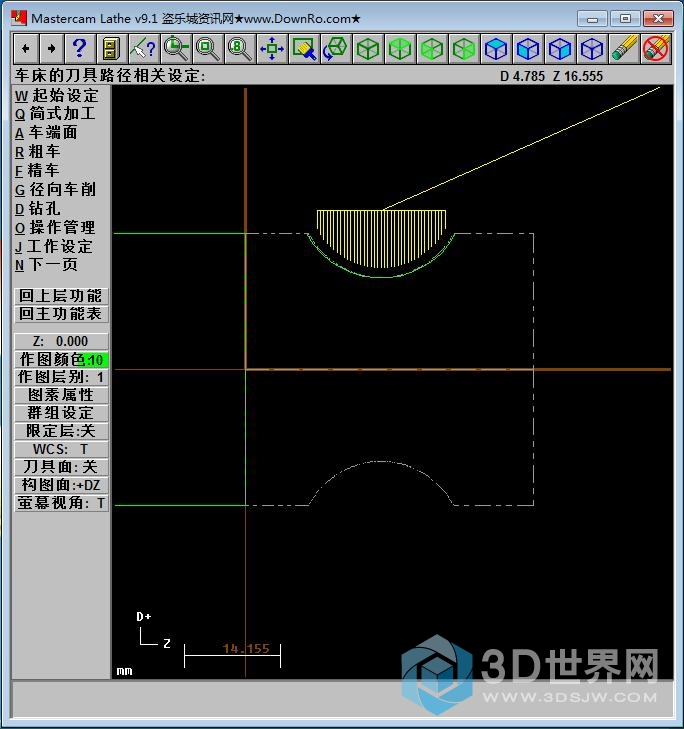Toggle 限定层:关 level mask
Screen dimensions: 684x729
pos(61,431)
